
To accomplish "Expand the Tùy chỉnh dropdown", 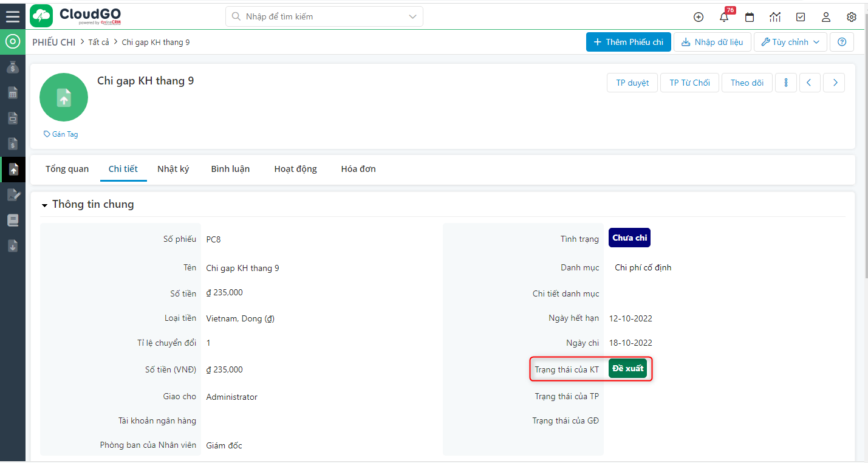I will 790,41.
